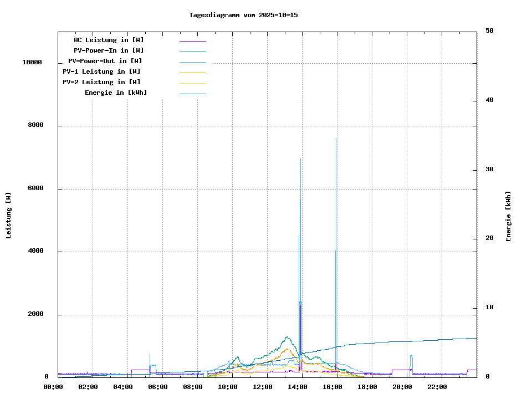Select the AC Leistung legend label
The height and width of the screenshot is (399, 532).
coord(109,40)
